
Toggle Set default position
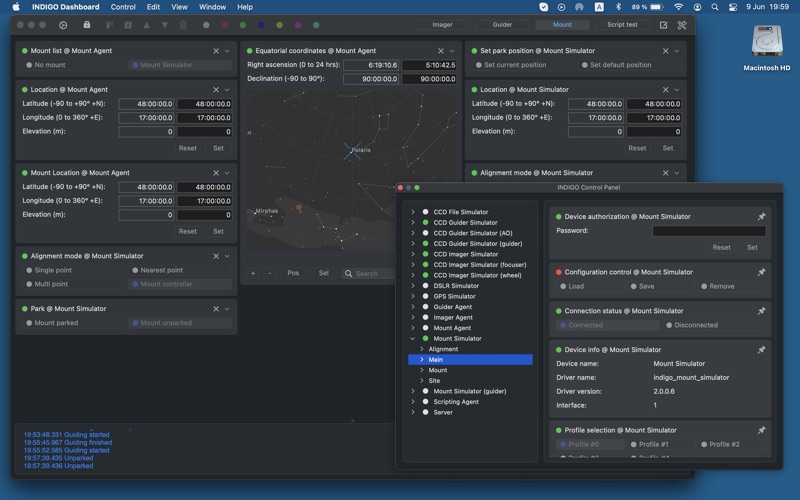click(x=630, y=65)
